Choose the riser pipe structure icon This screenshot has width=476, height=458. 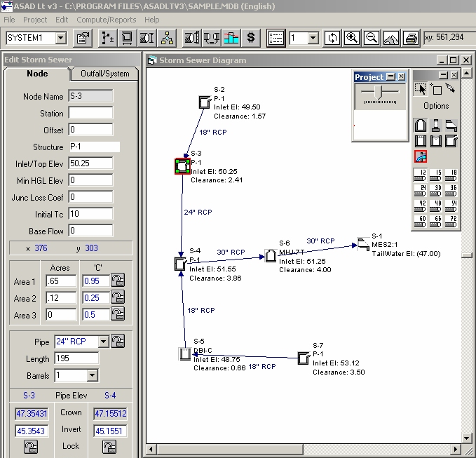436,126
